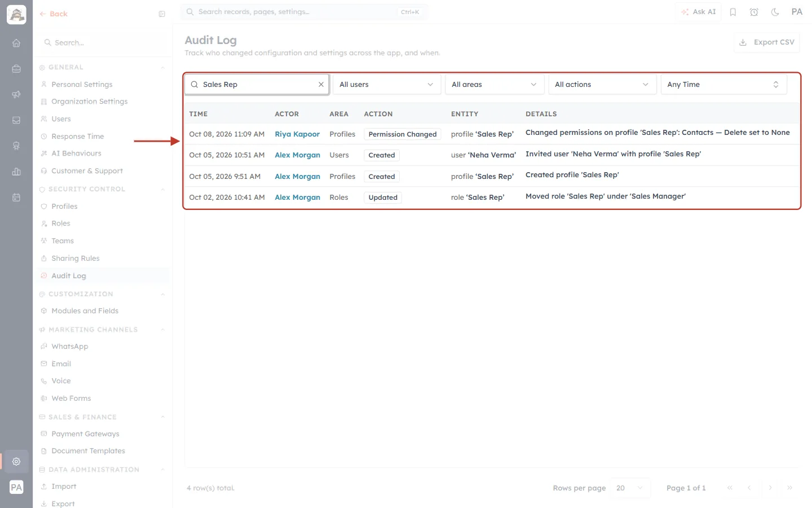The height and width of the screenshot is (508, 812).
Task: Clear the Sales Rep search filter
Action: (321, 84)
